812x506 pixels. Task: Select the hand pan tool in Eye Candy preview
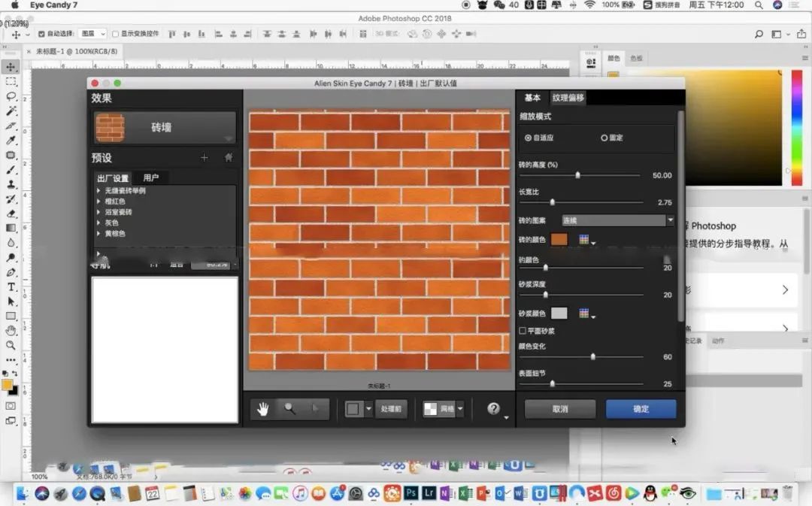point(263,409)
